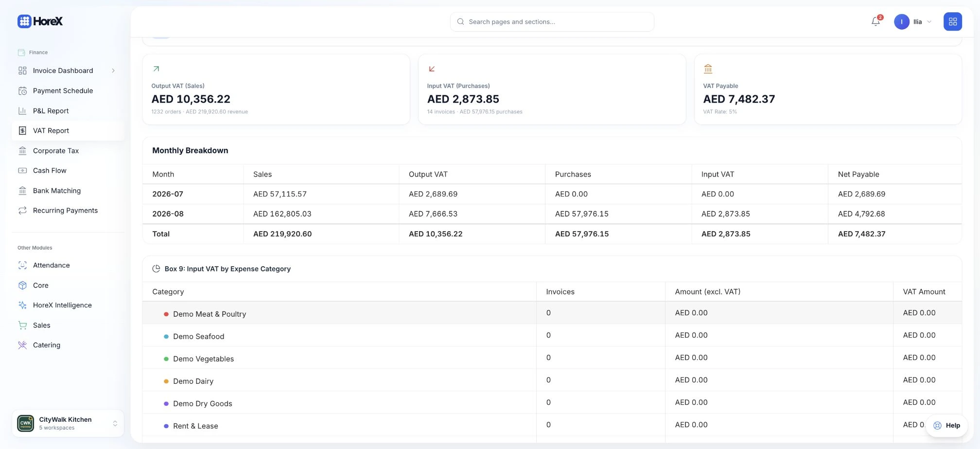The height and width of the screenshot is (449, 980).
Task: Select the 2026-07 month row label
Action: pyautogui.click(x=168, y=194)
